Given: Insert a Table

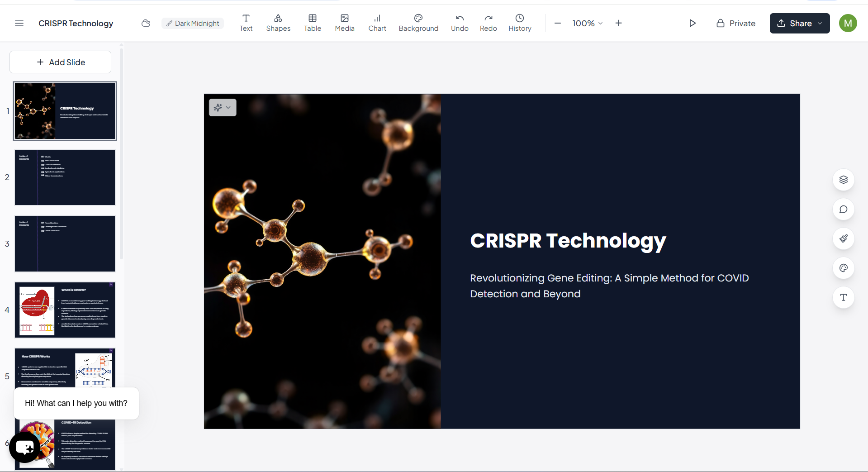Looking at the screenshot, I should [313, 23].
